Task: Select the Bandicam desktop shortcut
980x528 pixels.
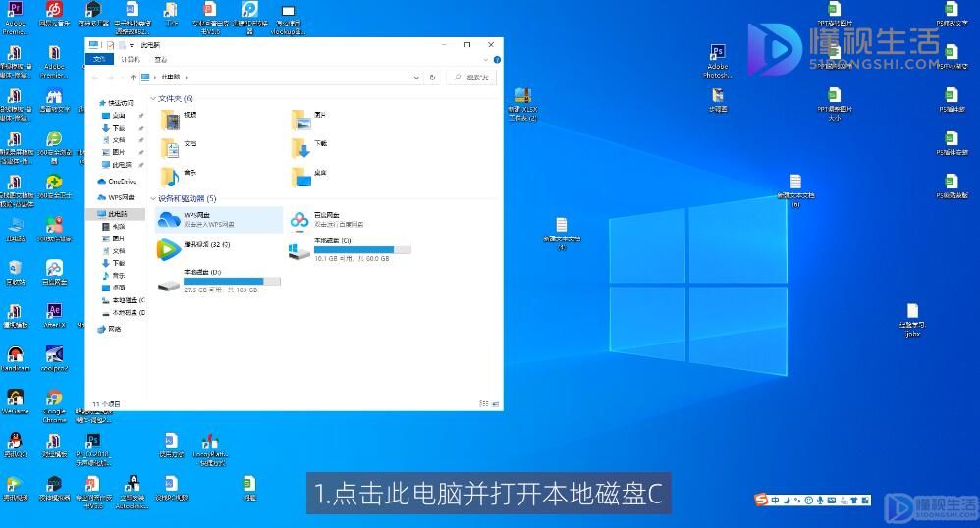Action: [x=15, y=359]
